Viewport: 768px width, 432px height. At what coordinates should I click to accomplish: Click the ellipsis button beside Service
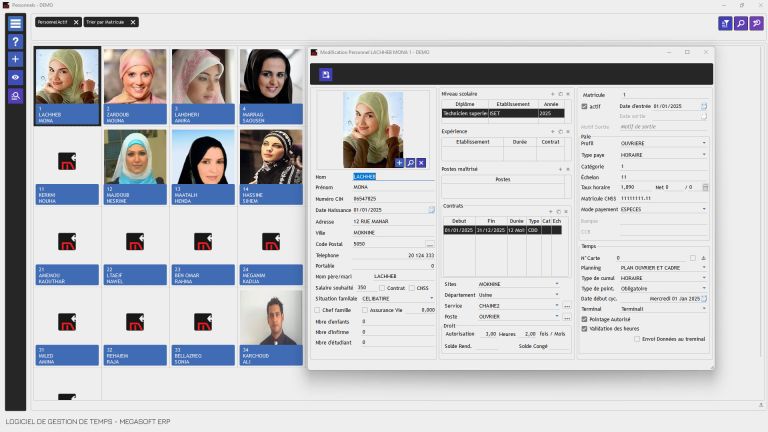point(567,306)
